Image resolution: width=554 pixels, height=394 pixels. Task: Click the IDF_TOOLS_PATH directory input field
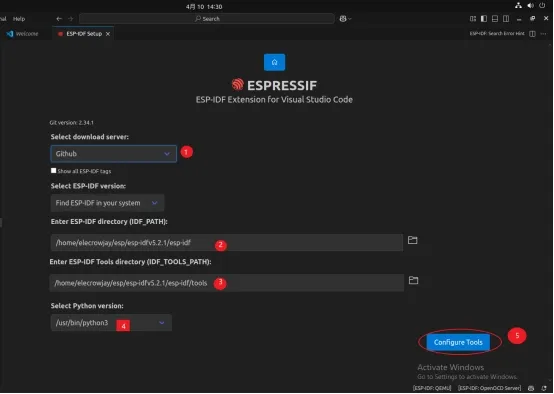point(226,283)
